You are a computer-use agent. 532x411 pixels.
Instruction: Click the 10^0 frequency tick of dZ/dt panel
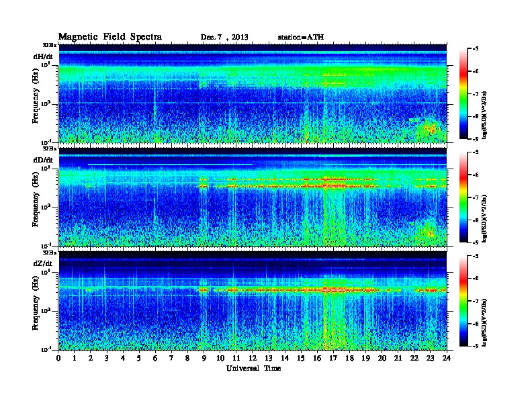46,311
